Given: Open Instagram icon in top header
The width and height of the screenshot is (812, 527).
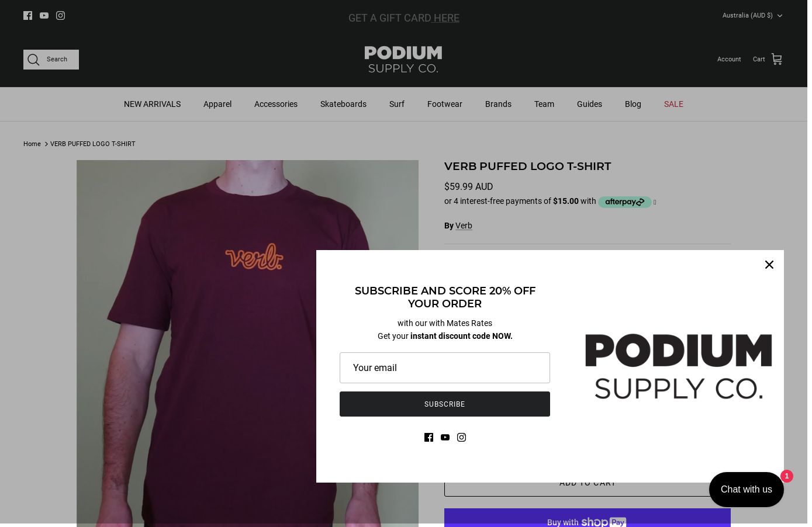Looking at the screenshot, I should (60, 15).
